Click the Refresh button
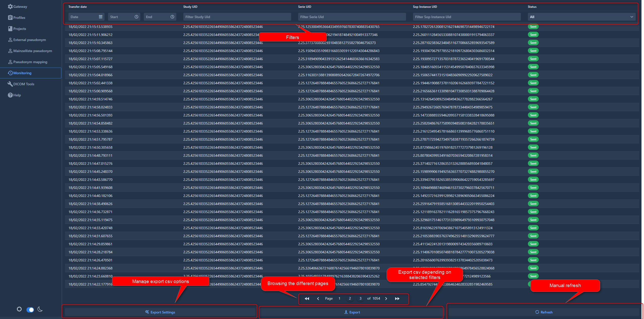The width and height of the screenshot is (644, 319). click(544, 312)
